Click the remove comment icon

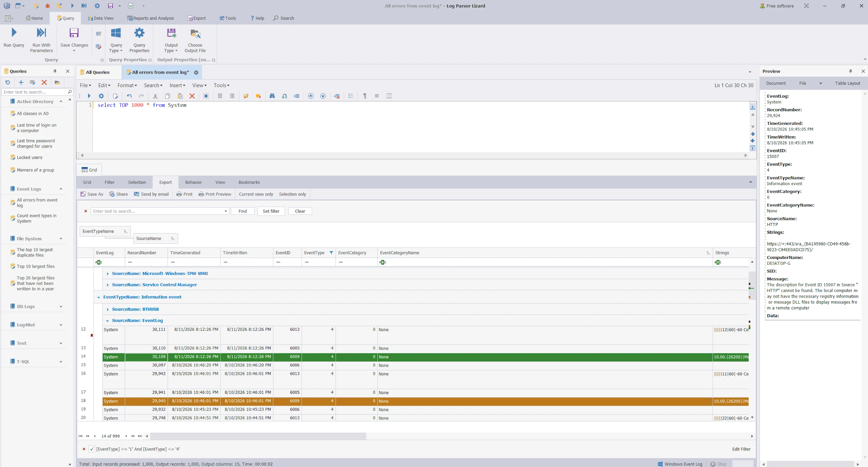pyautogui.click(x=258, y=96)
